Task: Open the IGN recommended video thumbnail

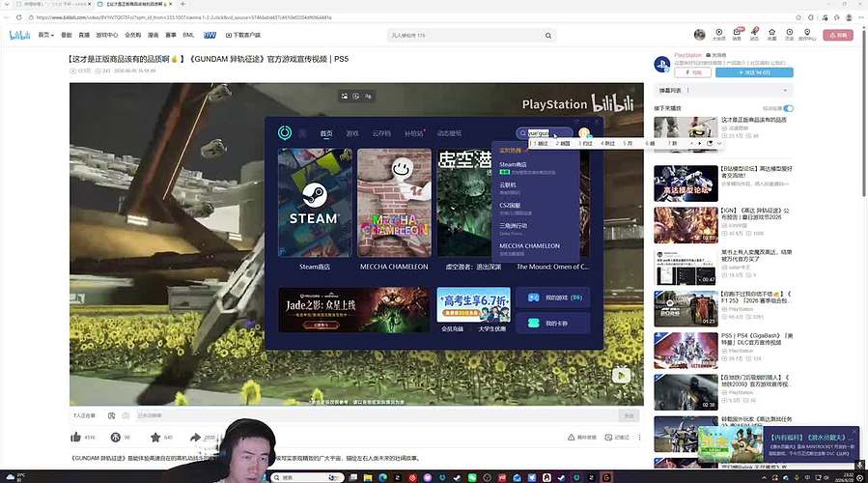Action: click(686, 225)
